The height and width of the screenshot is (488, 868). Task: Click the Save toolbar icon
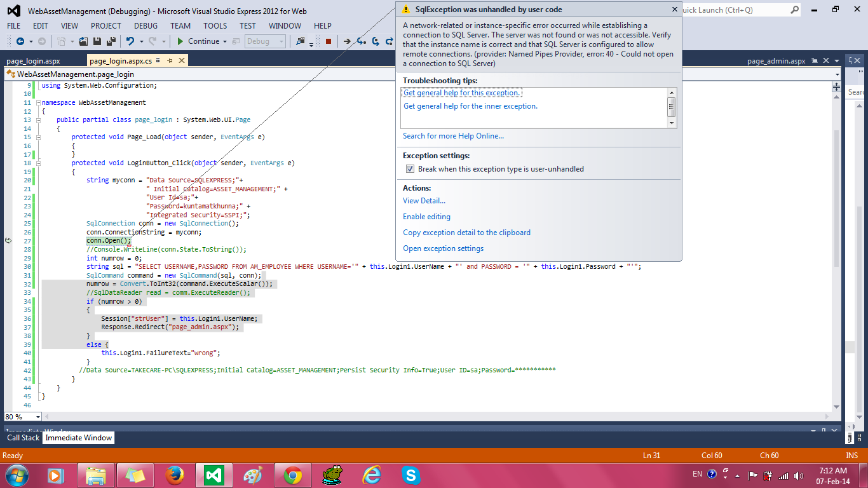pyautogui.click(x=98, y=41)
